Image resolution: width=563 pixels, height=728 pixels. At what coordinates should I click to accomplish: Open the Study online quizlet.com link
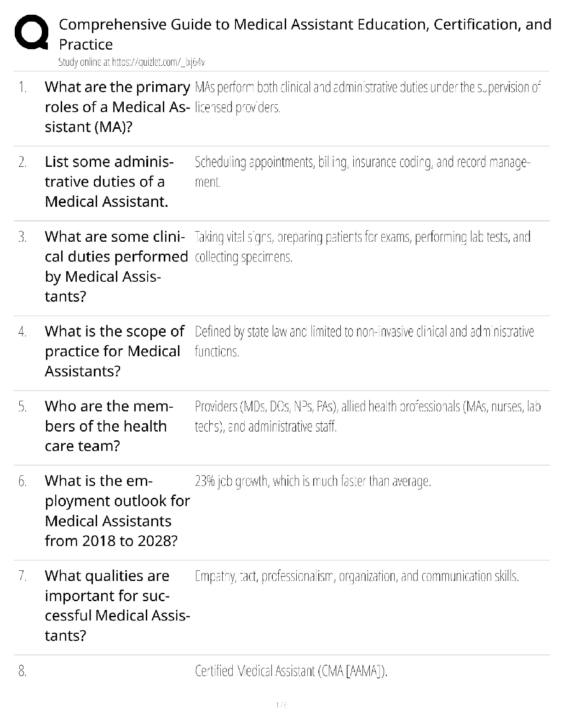tap(132, 62)
